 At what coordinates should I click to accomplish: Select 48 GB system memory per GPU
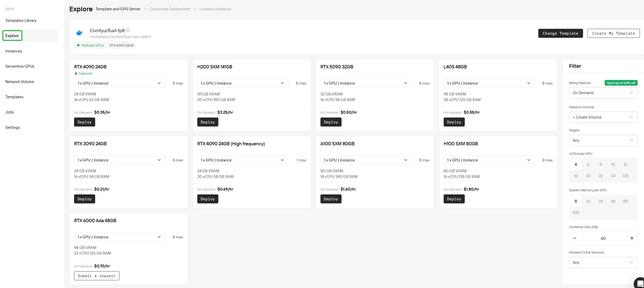point(613,201)
